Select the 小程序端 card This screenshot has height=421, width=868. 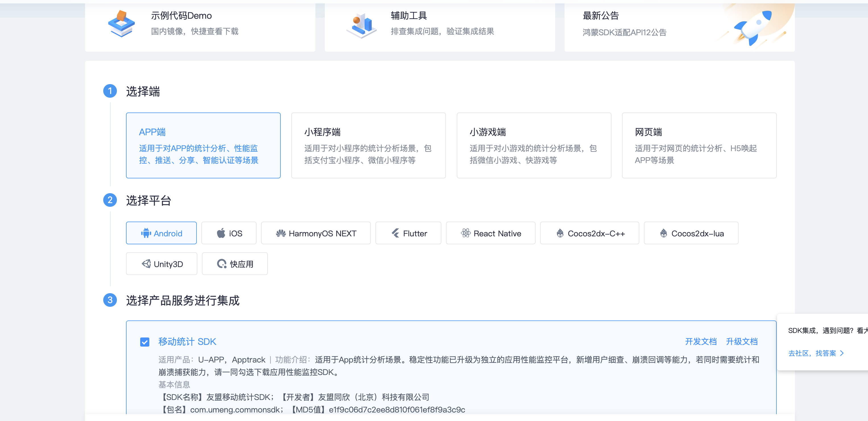coord(368,145)
